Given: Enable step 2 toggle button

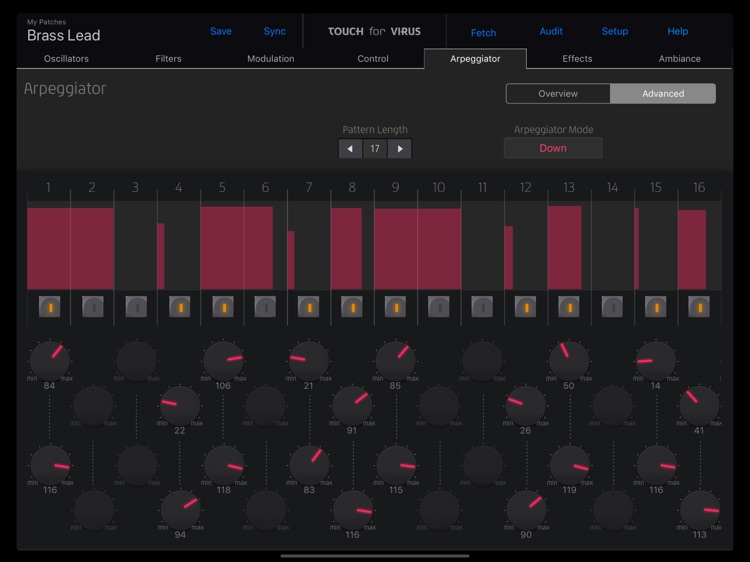Looking at the screenshot, I should click(x=93, y=307).
